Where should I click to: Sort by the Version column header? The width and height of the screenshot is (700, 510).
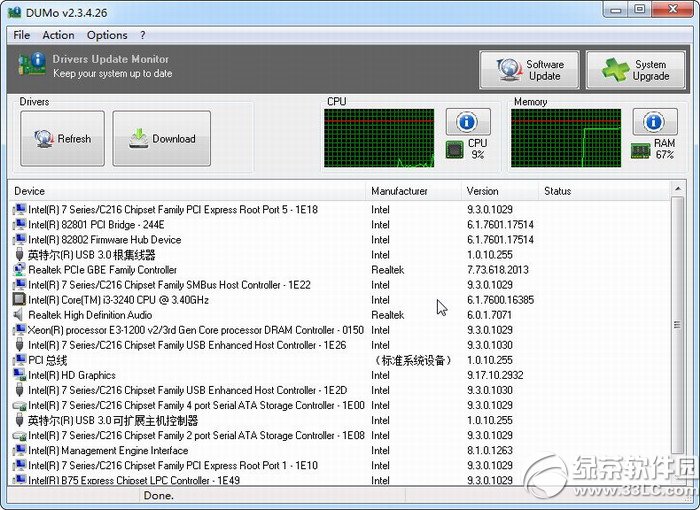[500, 191]
